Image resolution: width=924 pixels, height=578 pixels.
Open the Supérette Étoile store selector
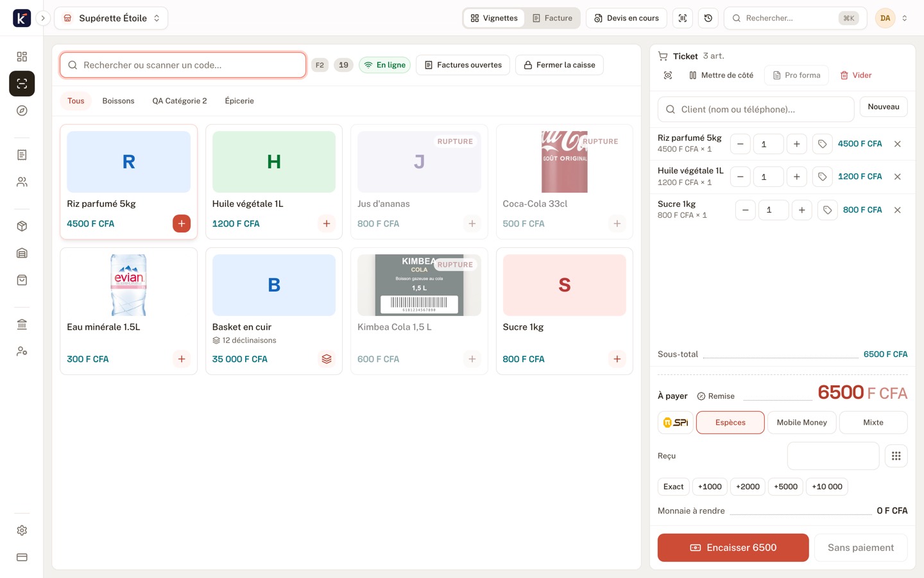point(111,18)
